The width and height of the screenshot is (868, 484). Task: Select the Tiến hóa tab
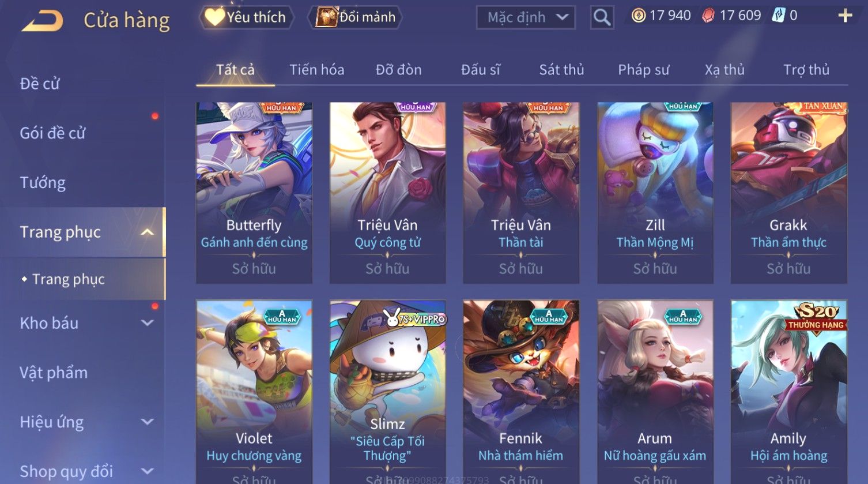pyautogui.click(x=316, y=70)
